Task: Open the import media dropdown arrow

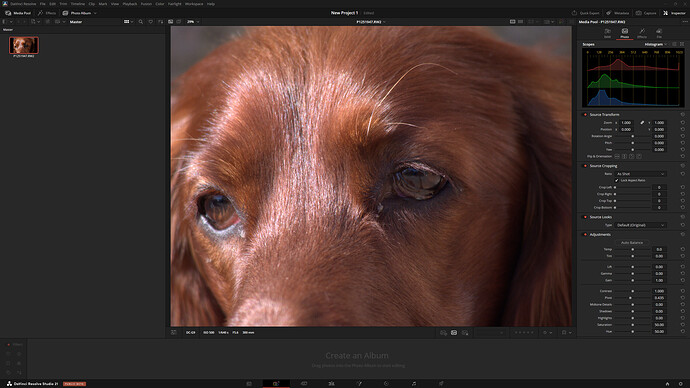Action: click(x=39, y=22)
